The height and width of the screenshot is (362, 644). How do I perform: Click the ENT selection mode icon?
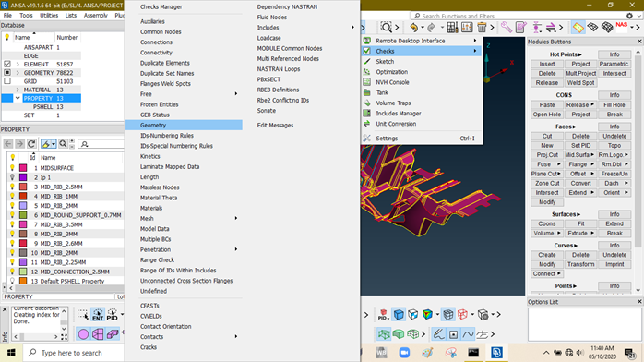pyautogui.click(x=98, y=315)
